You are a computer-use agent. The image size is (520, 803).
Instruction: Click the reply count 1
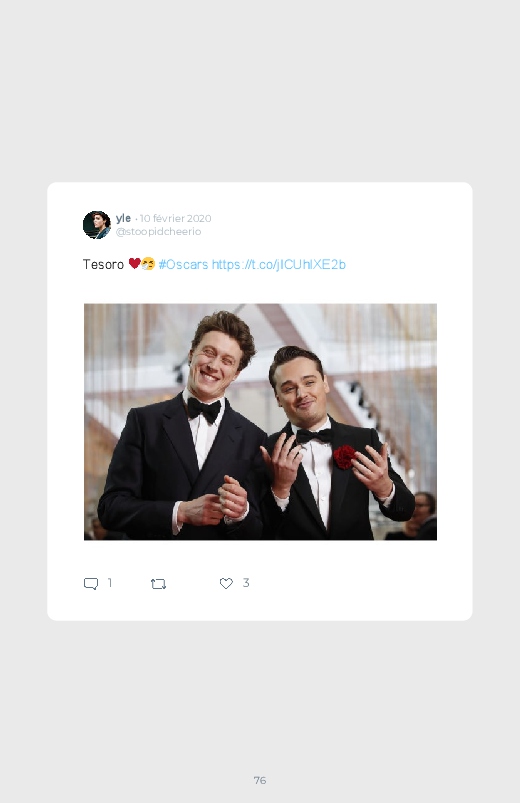(x=110, y=583)
